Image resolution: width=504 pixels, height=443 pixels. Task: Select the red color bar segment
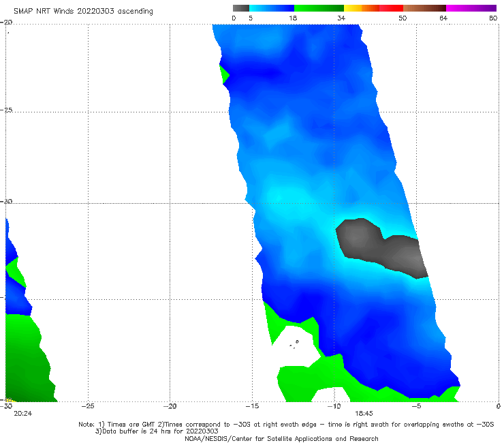click(x=391, y=8)
